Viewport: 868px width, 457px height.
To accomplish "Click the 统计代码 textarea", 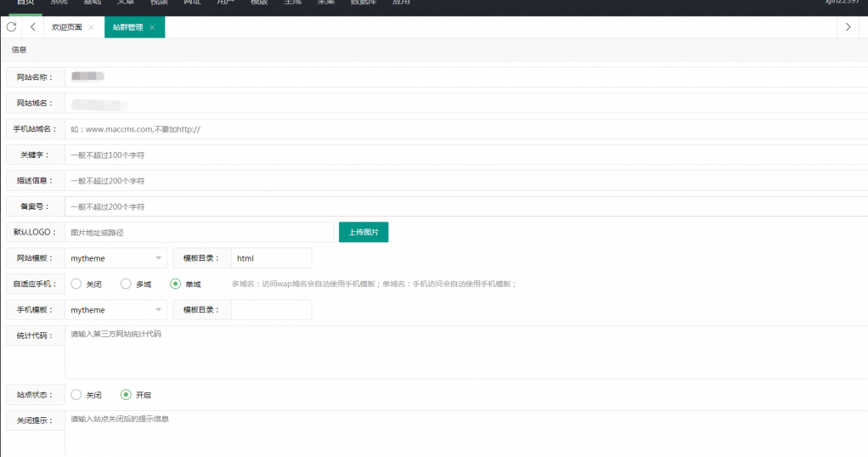I will tap(466, 353).
